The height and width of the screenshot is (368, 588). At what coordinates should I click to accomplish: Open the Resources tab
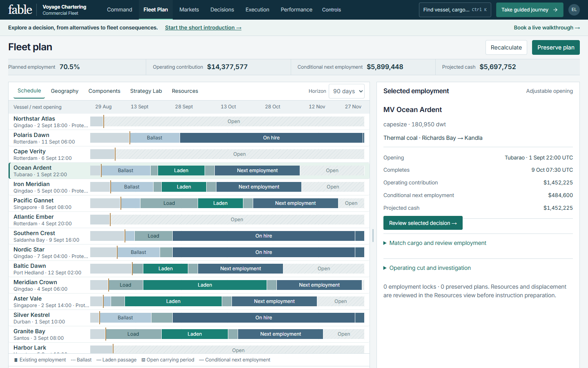click(185, 91)
